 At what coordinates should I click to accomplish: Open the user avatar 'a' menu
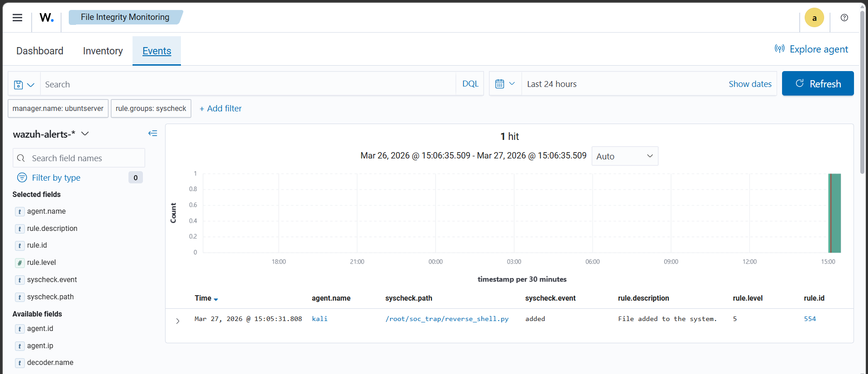click(x=814, y=18)
